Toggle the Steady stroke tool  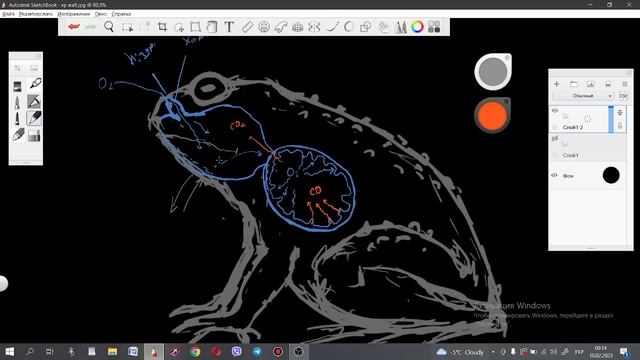coord(333,27)
